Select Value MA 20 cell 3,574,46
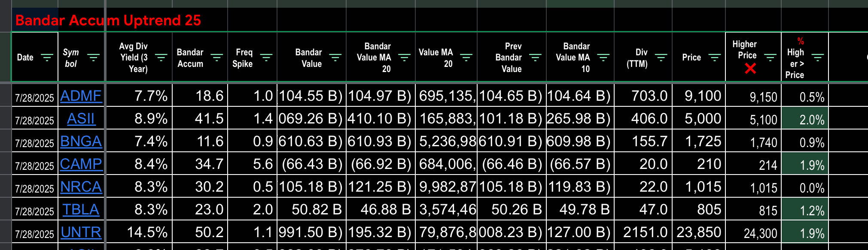Screen dimensions: 868x250 [446, 209]
